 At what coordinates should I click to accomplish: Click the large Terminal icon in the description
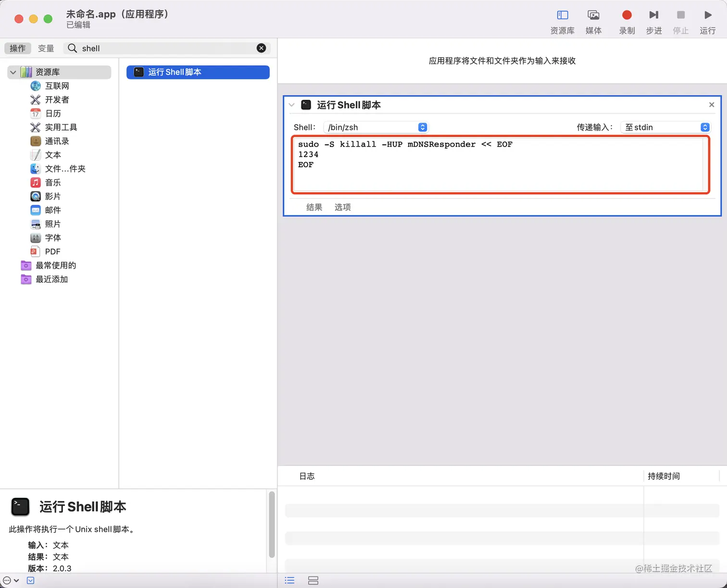click(x=20, y=507)
